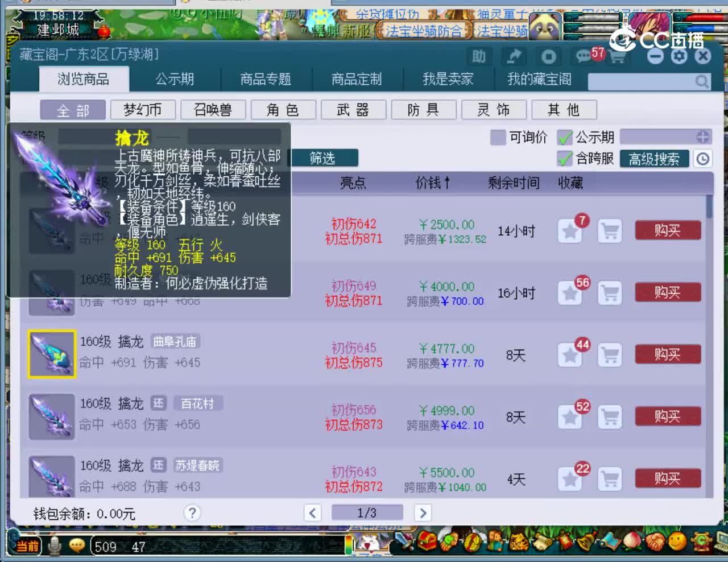728x562 pixels.
Task: Favorite the ¥4999.00 listing with star icon
Action: [x=570, y=418]
